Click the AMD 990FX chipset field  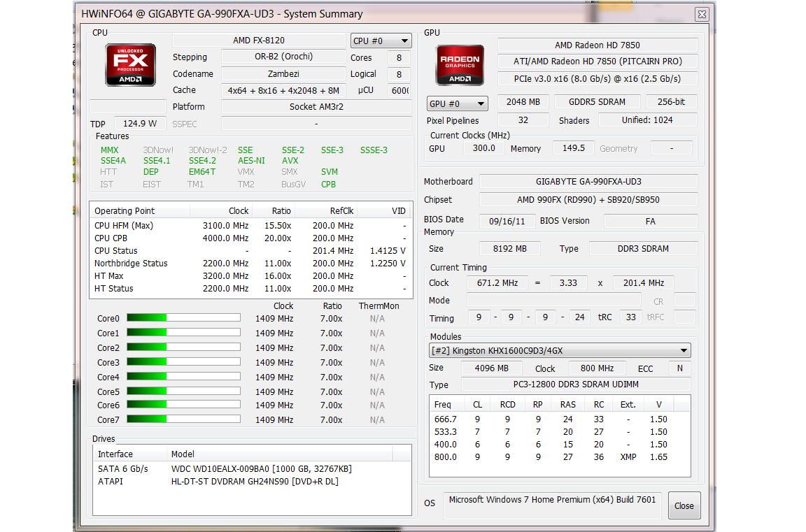click(x=588, y=200)
